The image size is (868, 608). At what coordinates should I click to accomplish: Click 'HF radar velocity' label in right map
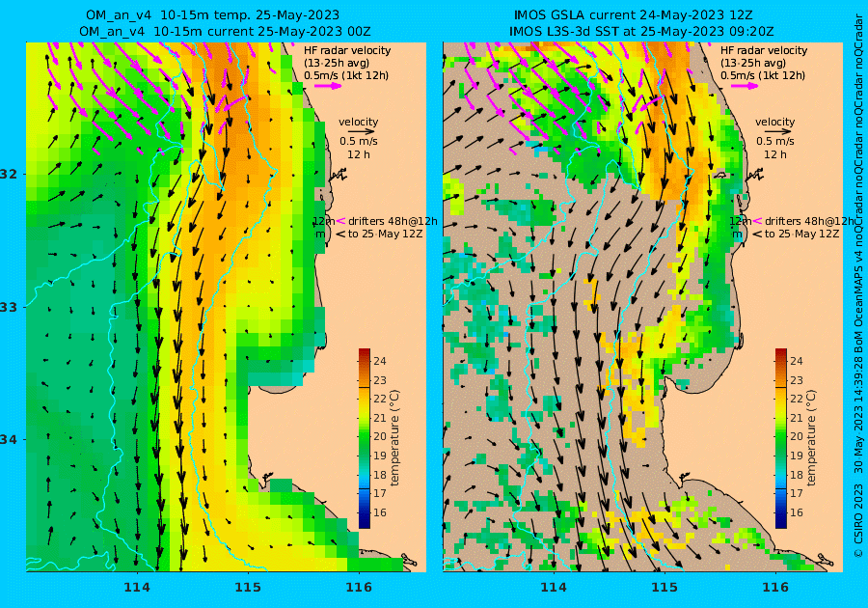click(x=764, y=50)
